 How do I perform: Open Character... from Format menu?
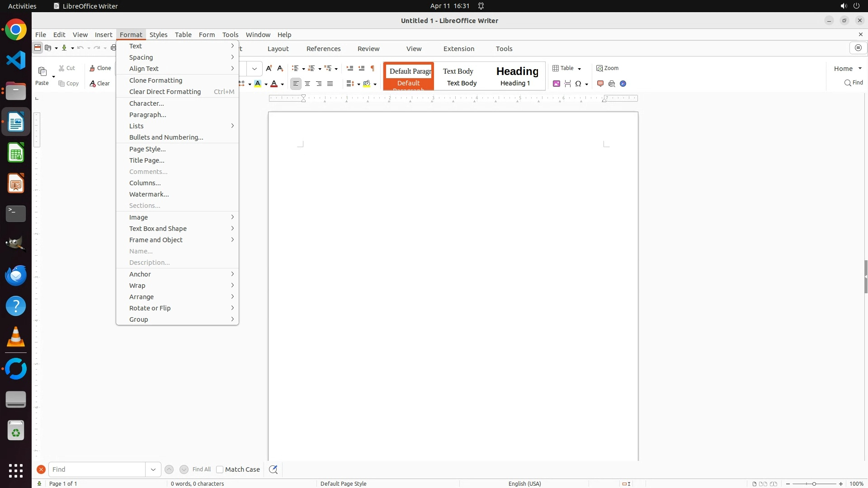click(146, 103)
